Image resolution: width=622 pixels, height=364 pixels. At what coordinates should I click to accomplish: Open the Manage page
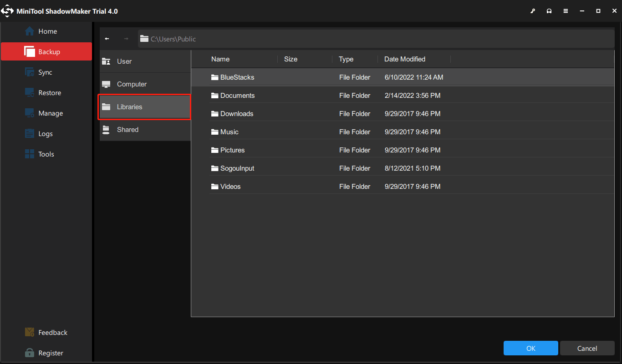pyautogui.click(x=46, y=113)
